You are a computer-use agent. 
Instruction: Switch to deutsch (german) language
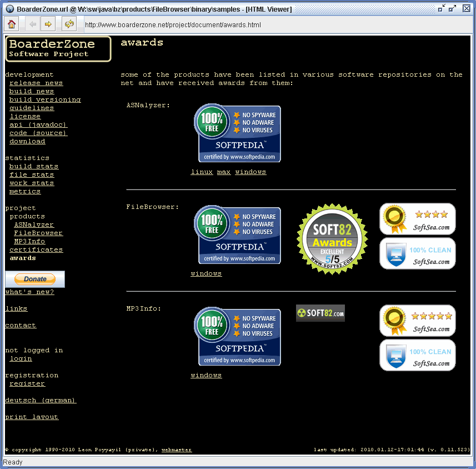click(41, 400)
